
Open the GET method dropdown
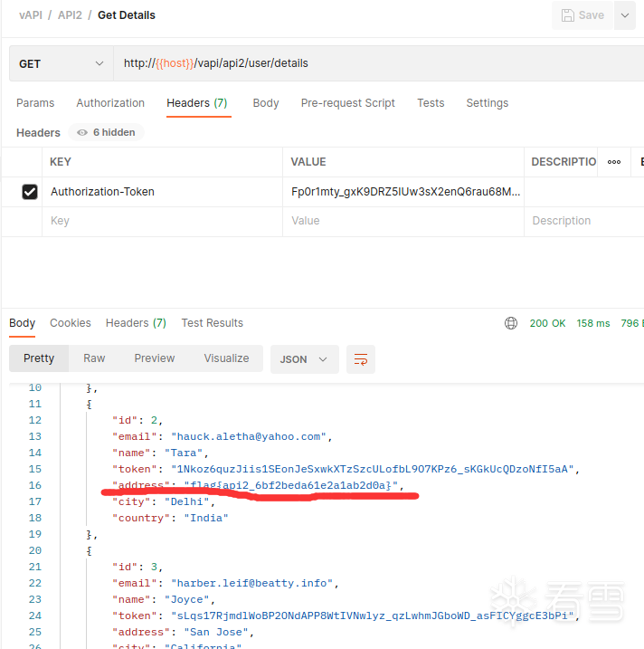pos(62,64)
